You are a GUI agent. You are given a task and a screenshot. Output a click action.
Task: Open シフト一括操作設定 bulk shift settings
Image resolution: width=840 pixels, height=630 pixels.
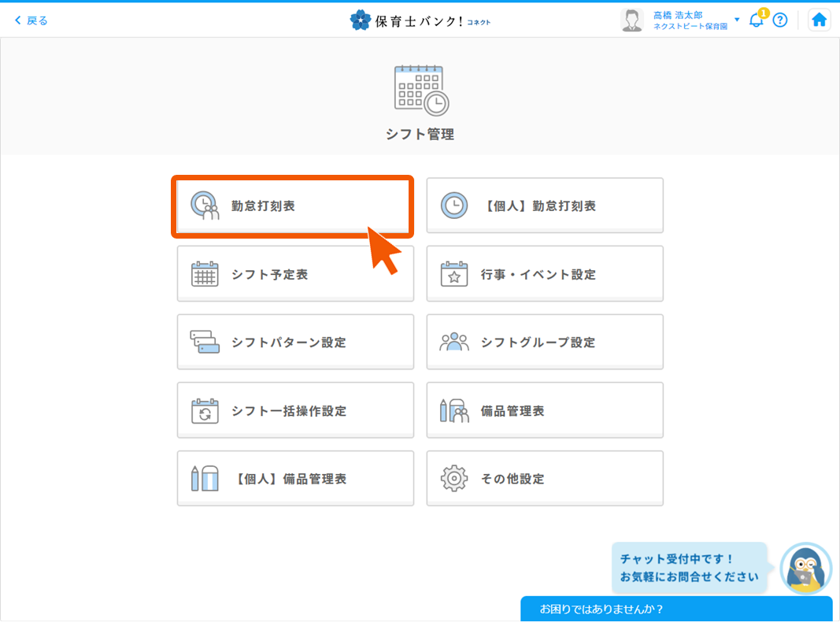point(294,409)
